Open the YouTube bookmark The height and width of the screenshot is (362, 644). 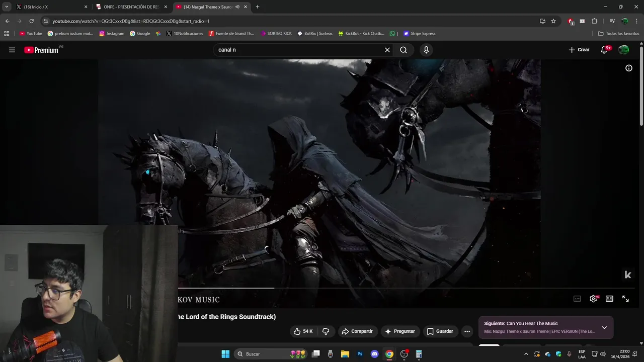[31, 34]
